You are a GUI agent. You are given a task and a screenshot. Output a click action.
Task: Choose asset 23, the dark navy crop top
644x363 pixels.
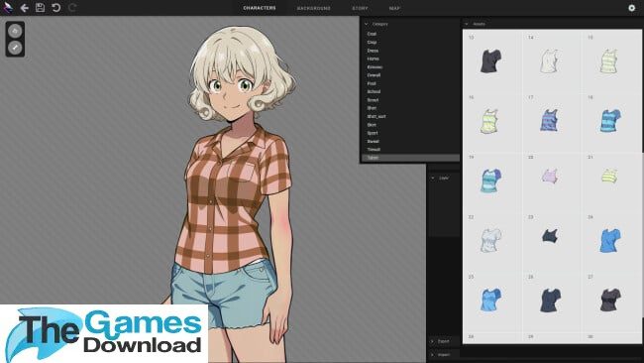[550, 236]
